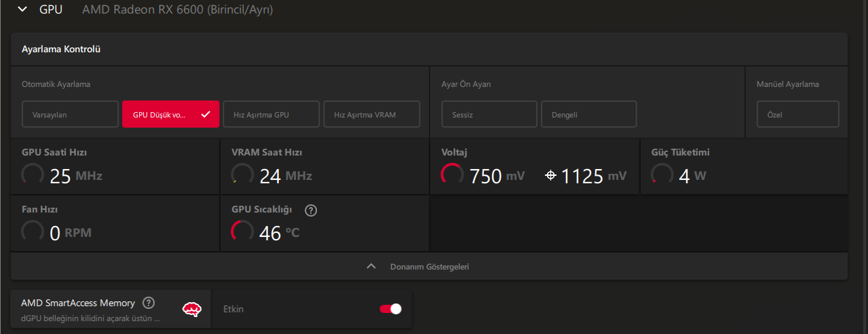
Task: Click the Ayar Ön Ayarı label
Action: coord(466,84)
